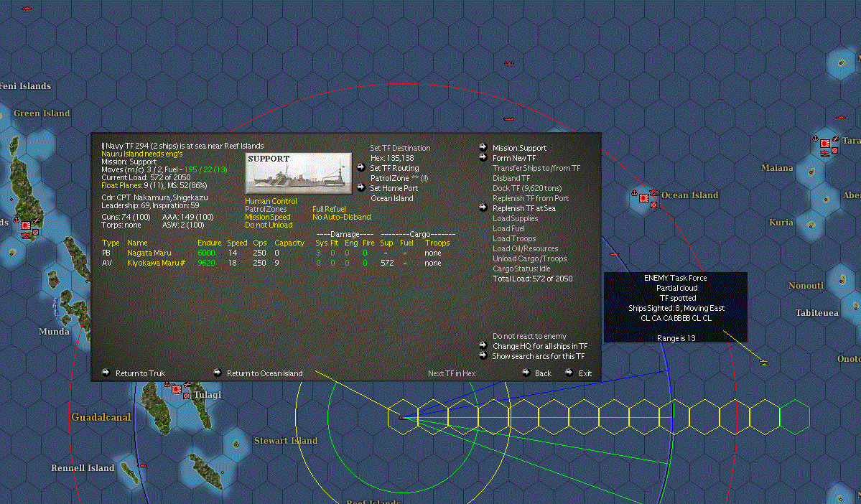Click Nauru Island needs eng's note
861x504 pixels.
click(x=141, y=154)
